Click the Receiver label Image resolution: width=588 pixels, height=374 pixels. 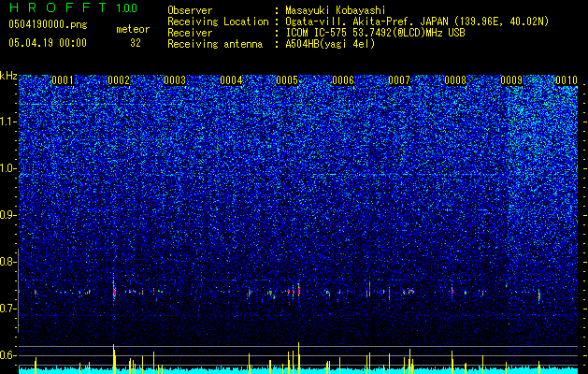[190, 33]
